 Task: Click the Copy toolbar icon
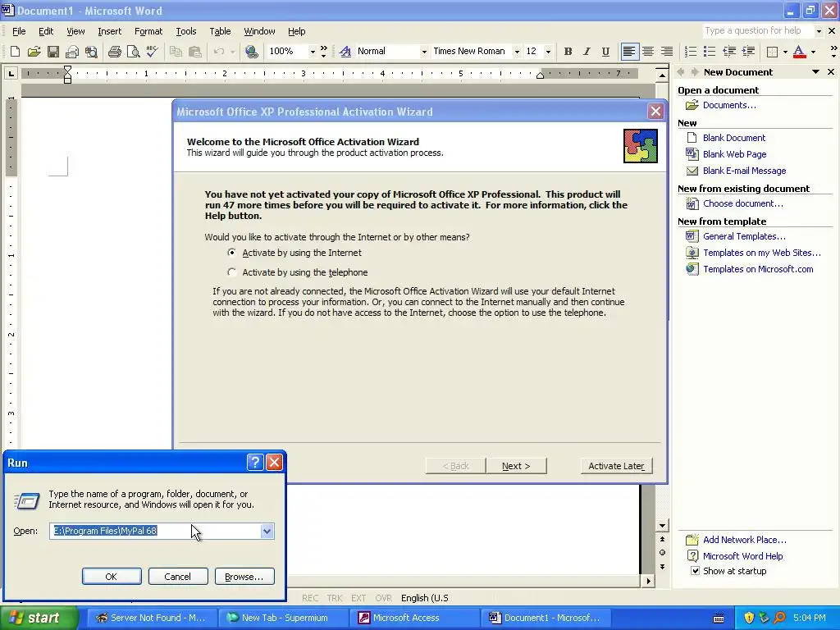point(176,52)
